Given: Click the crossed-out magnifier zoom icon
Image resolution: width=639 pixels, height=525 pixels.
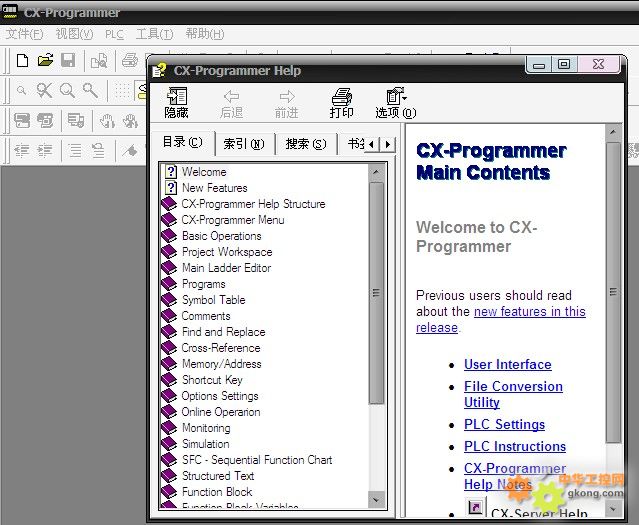Looking at the screenshot, I should pos(44,90).
